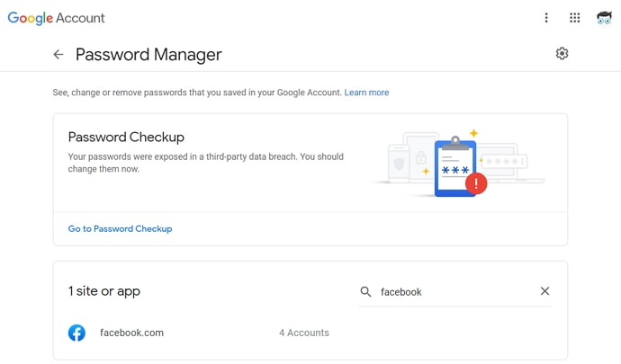The width and height of the screenshot is (621, 364).
Task: Click the clipboard warning illustration
Action: 459,164
